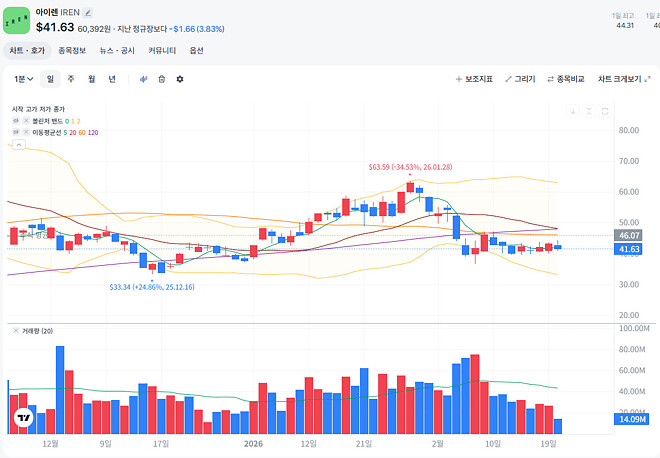Click the 14.09M volume tag
This screenshot has width=660, height=458.
(632, 419)
